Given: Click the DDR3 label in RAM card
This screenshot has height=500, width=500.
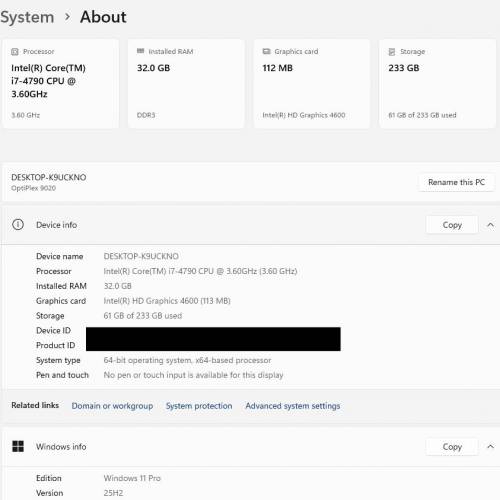Looking at the screenshot, I should point(146,115).
